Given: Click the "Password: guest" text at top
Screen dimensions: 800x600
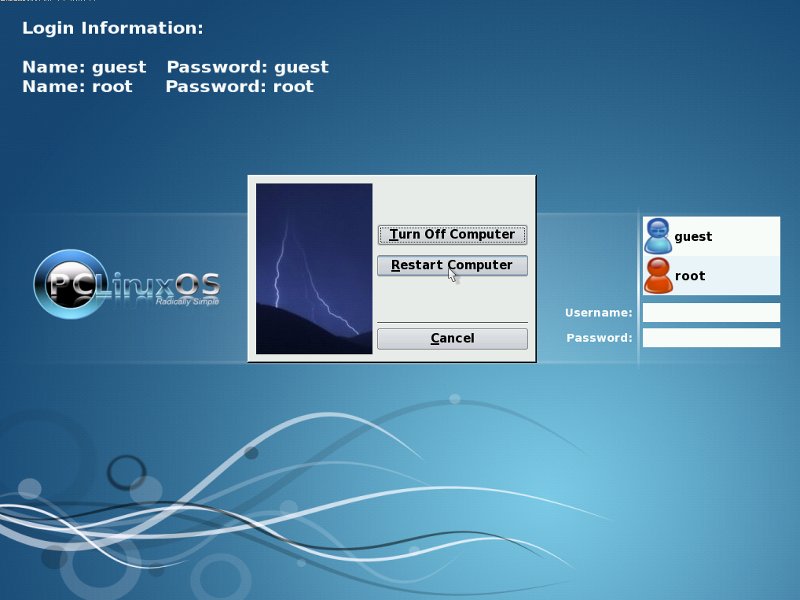Looking at the screenshot, I should click(247, 67).
